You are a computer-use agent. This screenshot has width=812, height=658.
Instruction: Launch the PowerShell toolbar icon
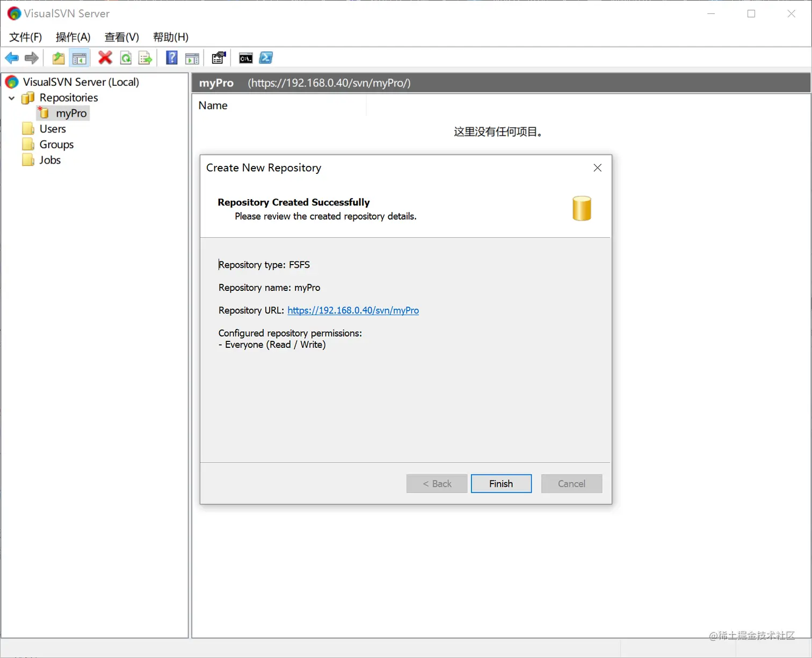tap(266, 58)
